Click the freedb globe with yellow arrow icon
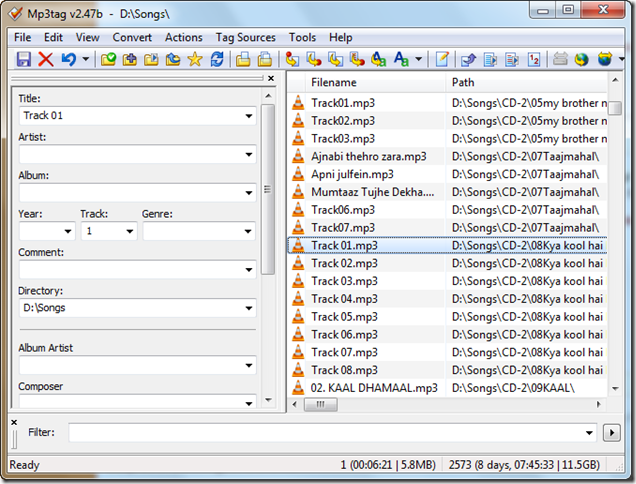Viewport: 636px width, 484px height. pos(581,59)
